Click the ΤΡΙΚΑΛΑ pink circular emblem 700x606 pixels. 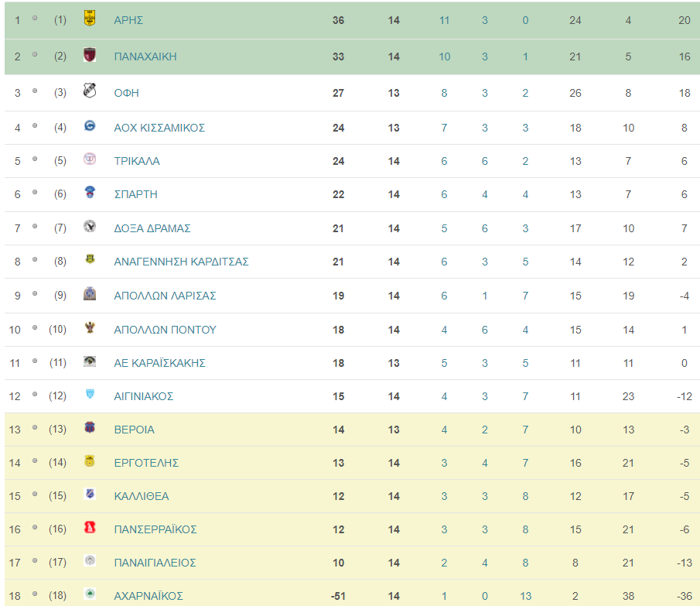(90, 159)
